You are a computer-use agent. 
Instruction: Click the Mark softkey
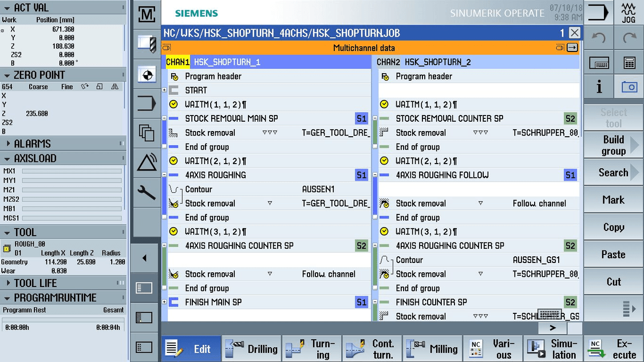613,200
